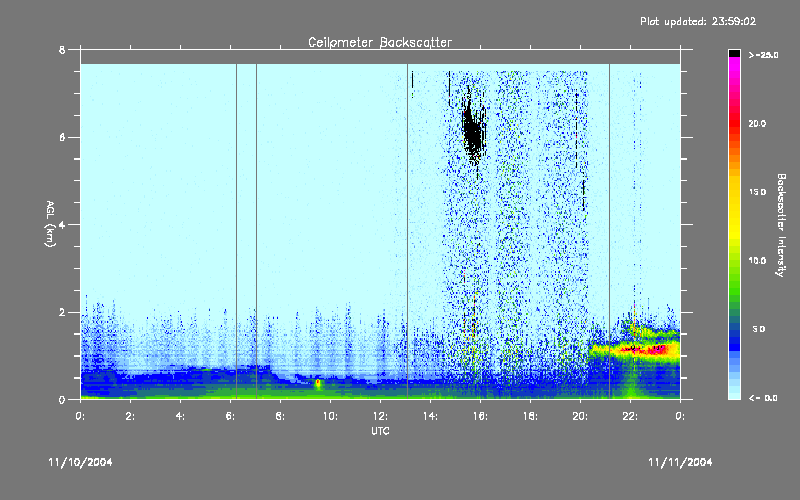Click the "Ceilometer Backscatter" plot title
The height and width of the screenshot is (500, 800).
click(x=380, y=42)
